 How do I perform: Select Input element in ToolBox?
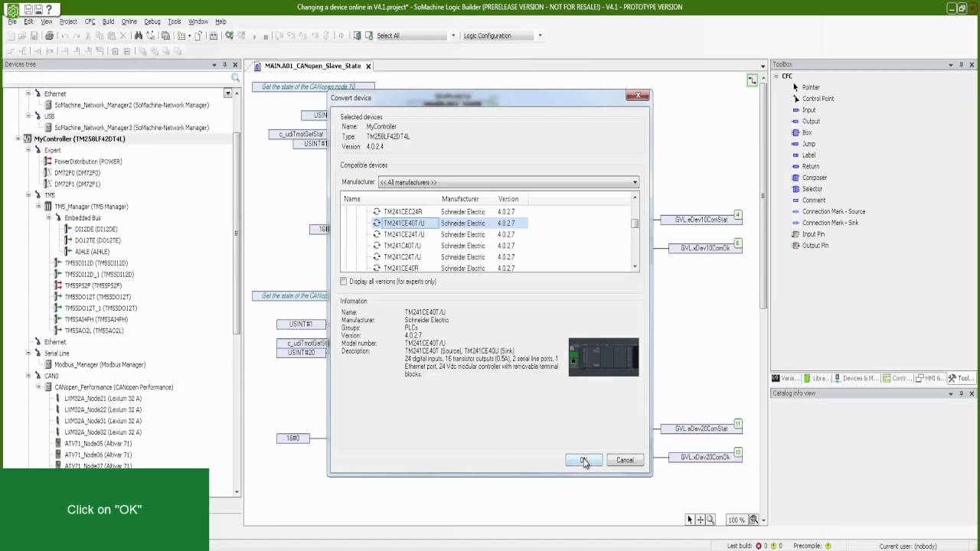(x=808, y=110)
